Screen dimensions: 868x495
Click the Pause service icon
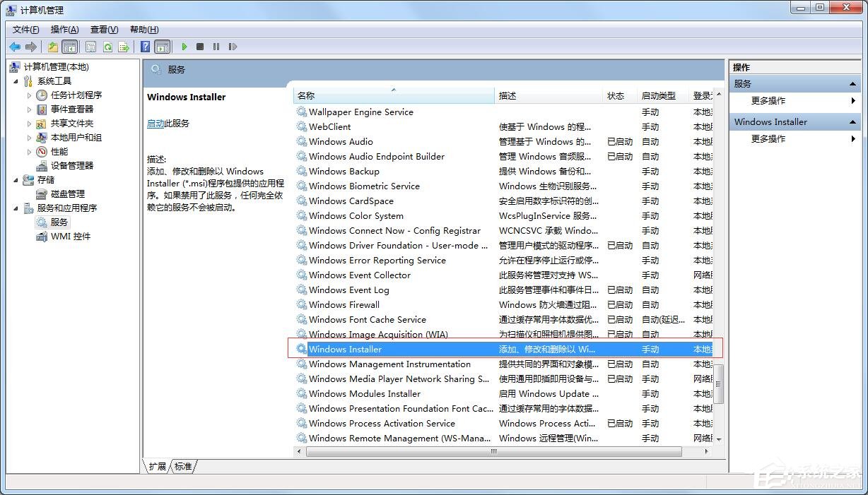[217, 47]
